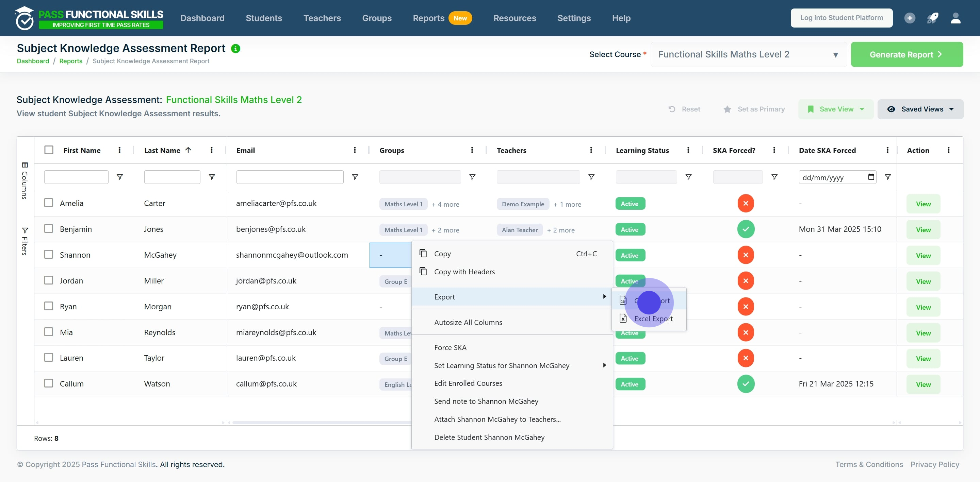980x482 pixels.
Task: Click the red cross SKA icon for Amelia
Action: pyautogui.click(x=745, y=203)
